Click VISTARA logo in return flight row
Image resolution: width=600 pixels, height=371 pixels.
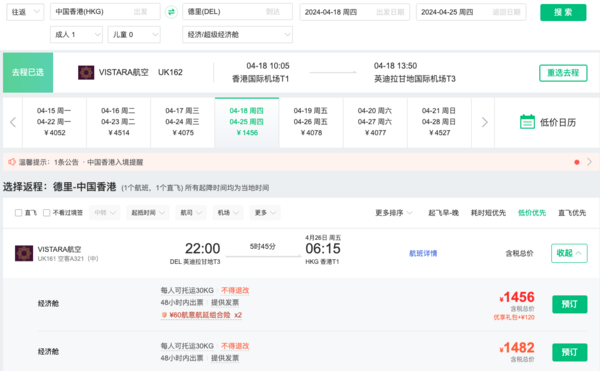pyautogui.click(x=24, y=253)
